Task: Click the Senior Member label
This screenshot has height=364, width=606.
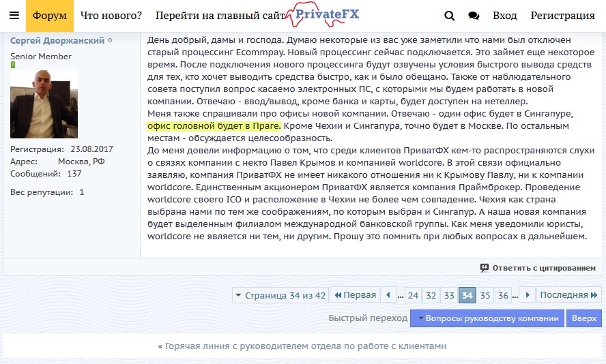Action: click(40, 57)
